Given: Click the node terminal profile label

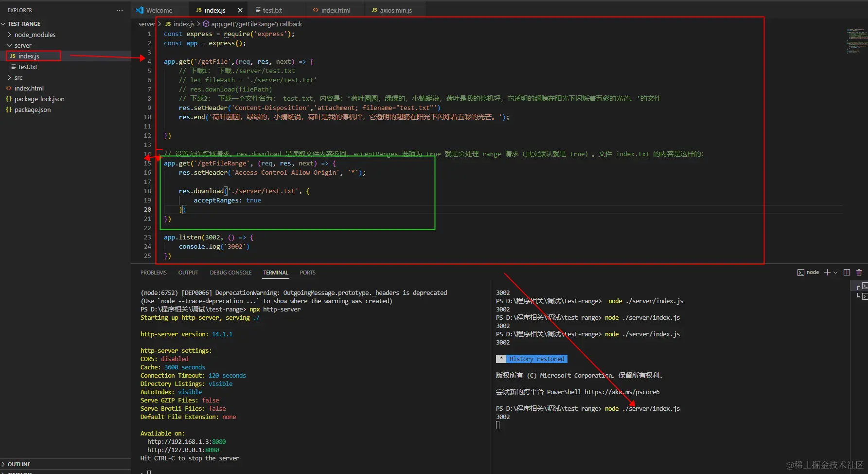Looking at the screenshot, I should 813,273.
